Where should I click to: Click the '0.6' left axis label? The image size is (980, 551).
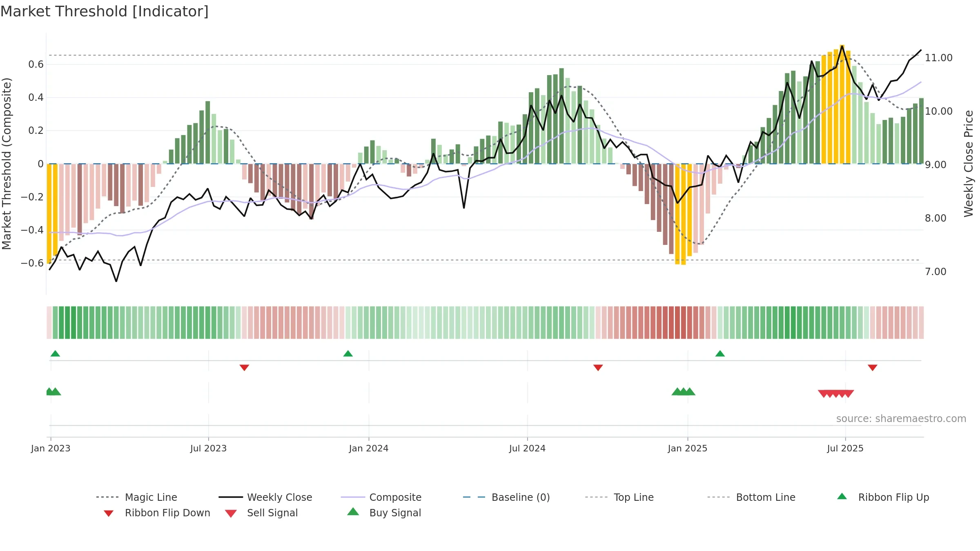(x=36, y=64)
